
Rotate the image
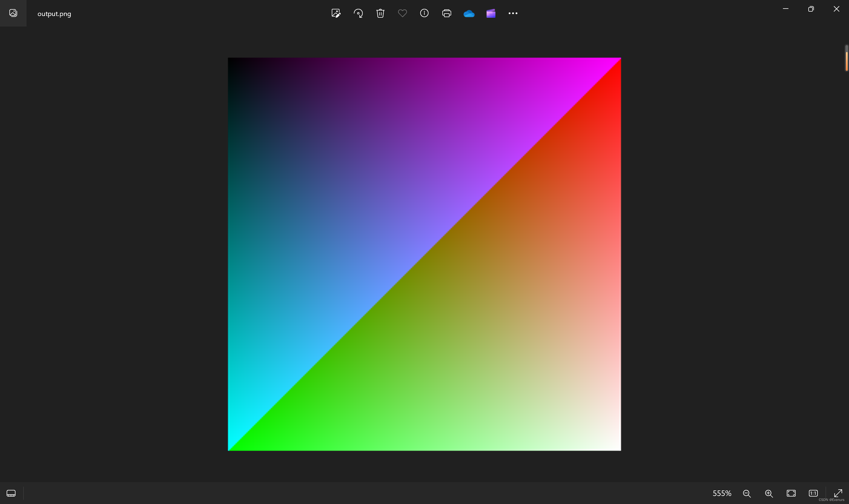[x=358, y=13]
